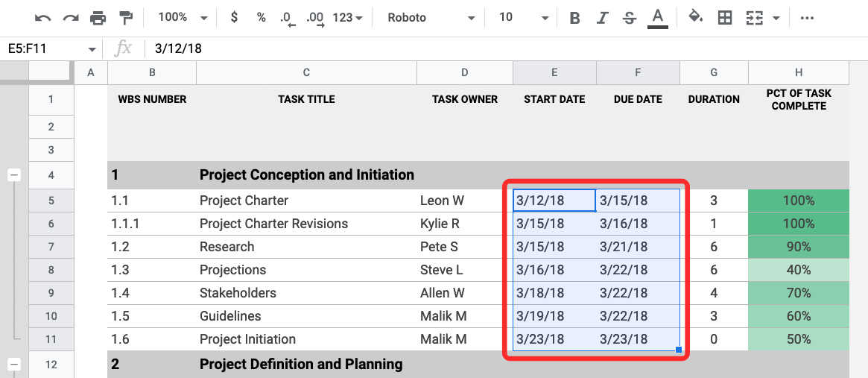This screenshot has width=868, height=378.
Task: Click the 3/21/18 due date cell
Action: tap(638, 247)
